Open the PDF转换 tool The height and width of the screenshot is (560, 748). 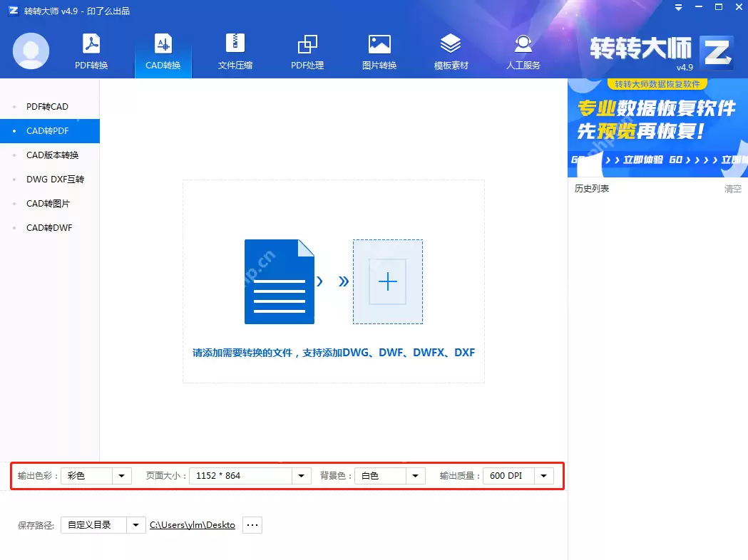click(91, 51)
